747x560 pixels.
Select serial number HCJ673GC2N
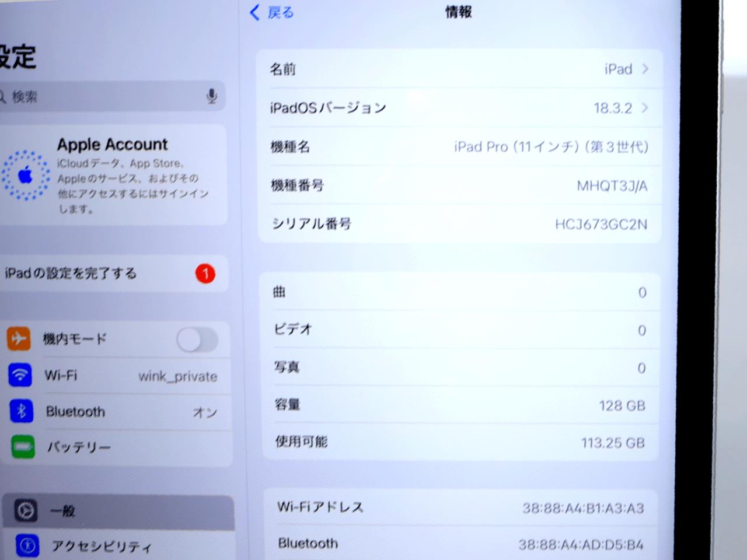601,224
